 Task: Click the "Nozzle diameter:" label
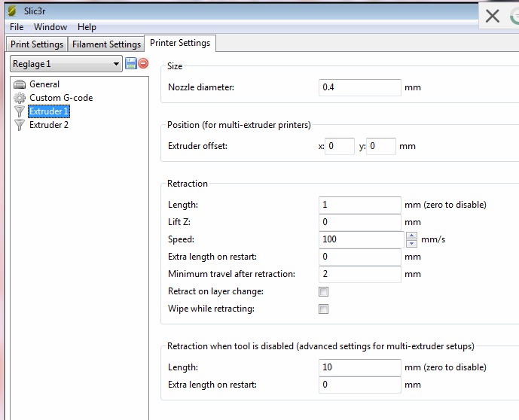coord(201,87)
